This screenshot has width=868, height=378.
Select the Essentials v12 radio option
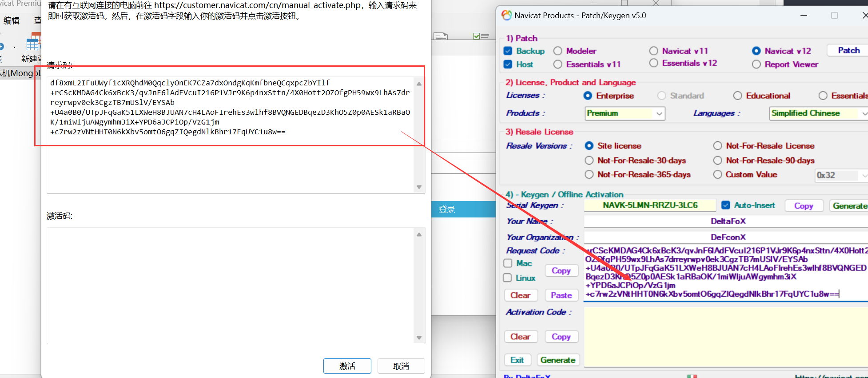pos(654,63)
